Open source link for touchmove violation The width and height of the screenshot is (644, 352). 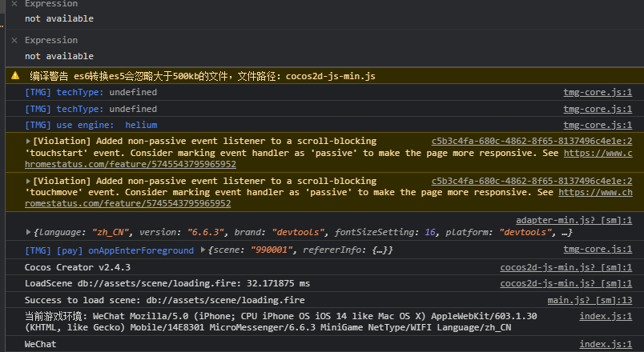click(x=531, y=181)
